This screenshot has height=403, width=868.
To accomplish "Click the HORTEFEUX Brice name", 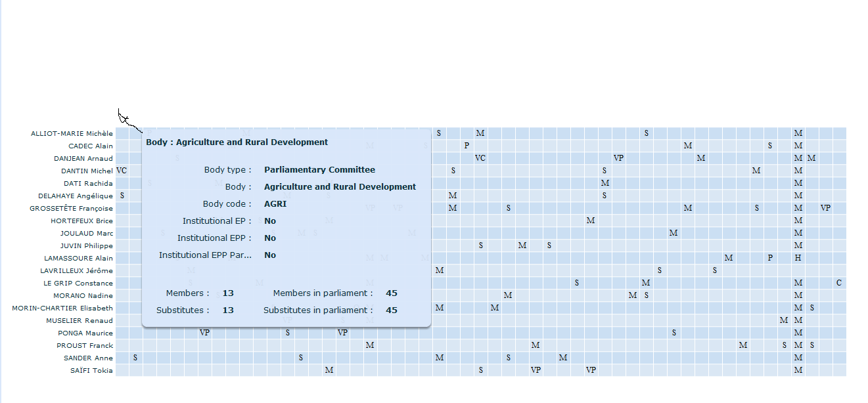I will point(81,221).
